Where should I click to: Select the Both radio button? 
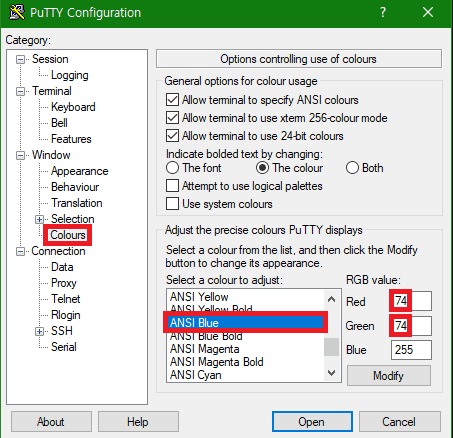[x=352, y=168]
